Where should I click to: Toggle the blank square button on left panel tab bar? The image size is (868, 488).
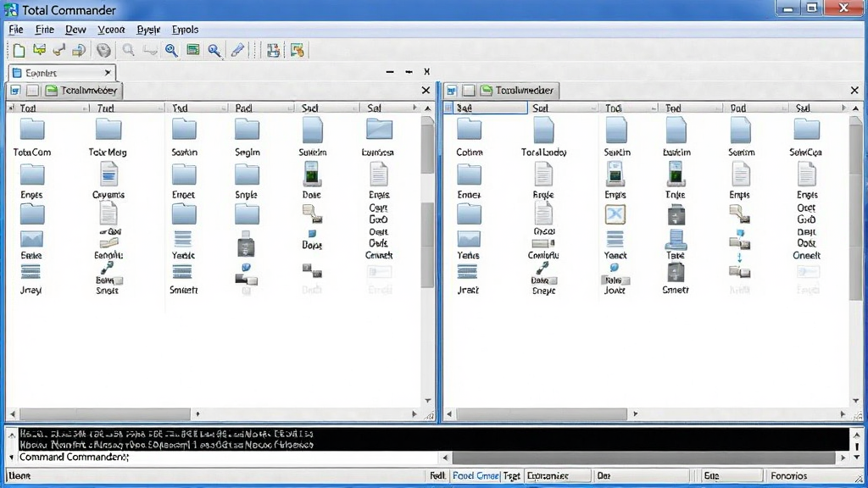tap(33, 90)
